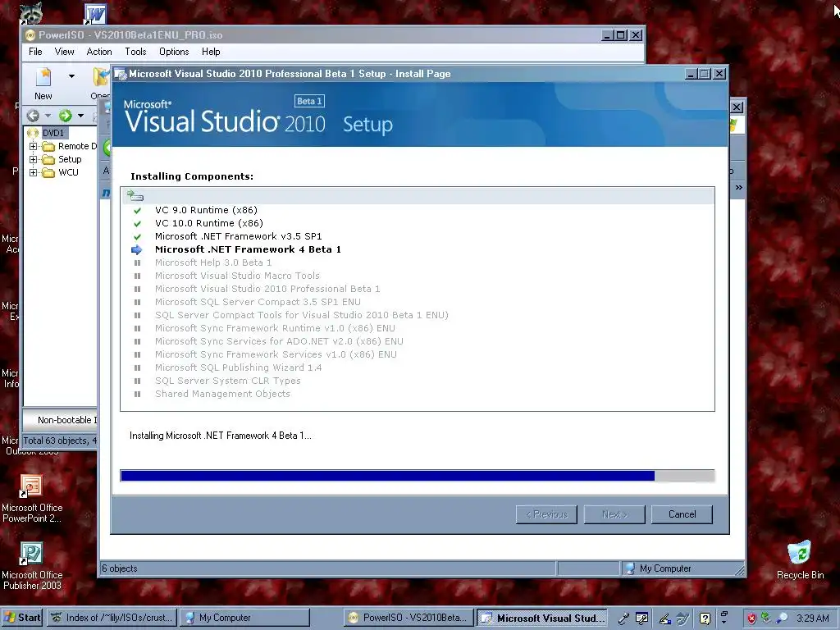Open the Back history dropdown in PowerISO
Screen dimensions: 840x630
[48, 115]
